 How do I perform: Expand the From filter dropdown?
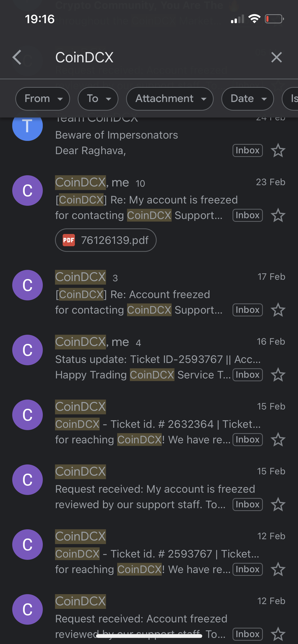point(43,99)
